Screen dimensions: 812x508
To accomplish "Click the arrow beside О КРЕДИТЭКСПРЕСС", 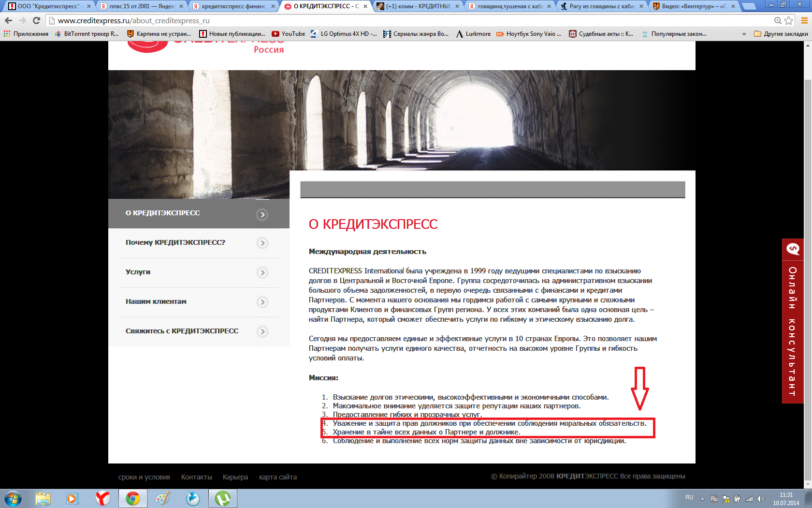I will [x=262, y=214].
